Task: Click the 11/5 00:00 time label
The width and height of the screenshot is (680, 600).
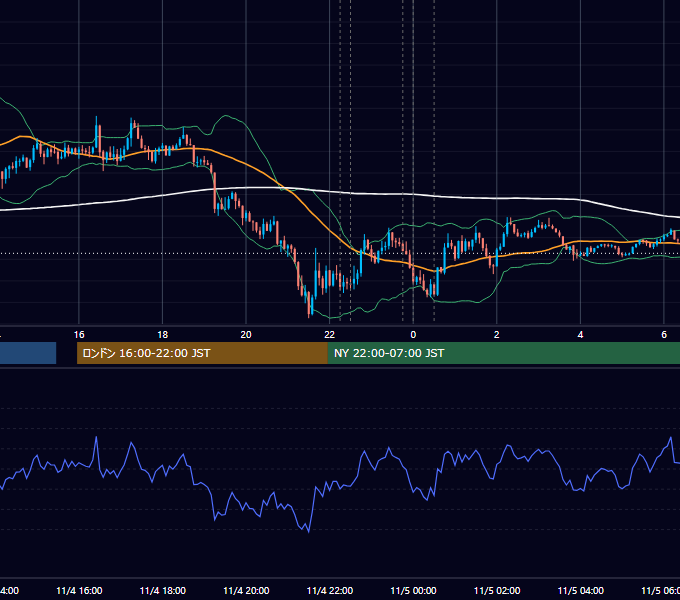Action: pos(413,590)
